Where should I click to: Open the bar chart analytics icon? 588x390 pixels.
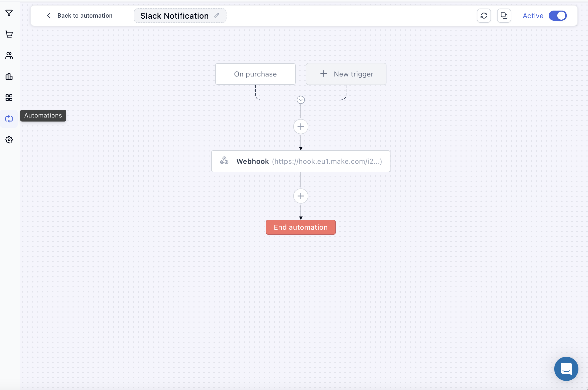click(9, 76)
